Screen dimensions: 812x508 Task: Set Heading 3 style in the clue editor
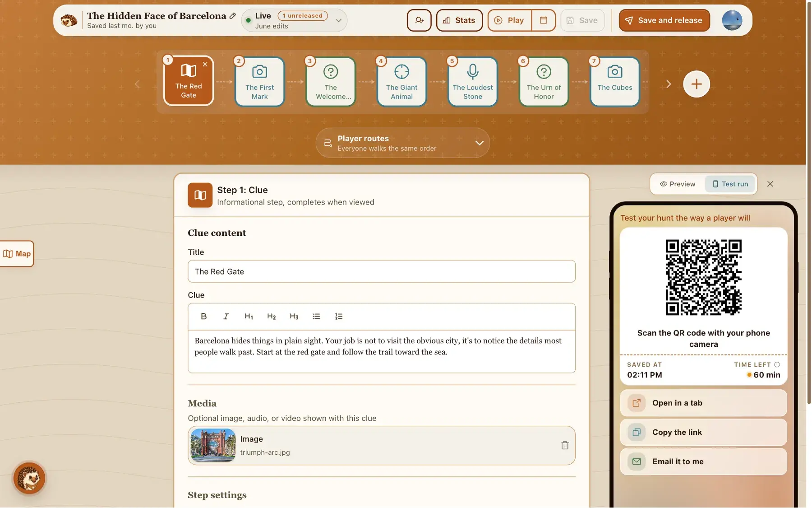294,317
